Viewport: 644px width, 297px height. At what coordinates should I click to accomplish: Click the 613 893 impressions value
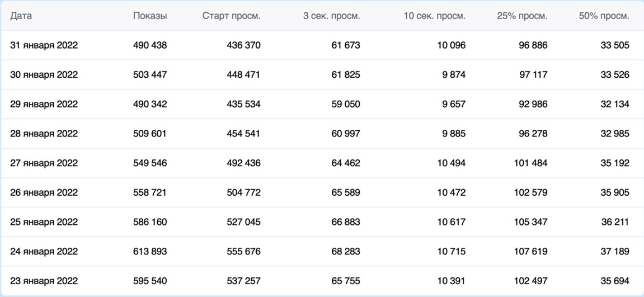[x=149, y=252]
